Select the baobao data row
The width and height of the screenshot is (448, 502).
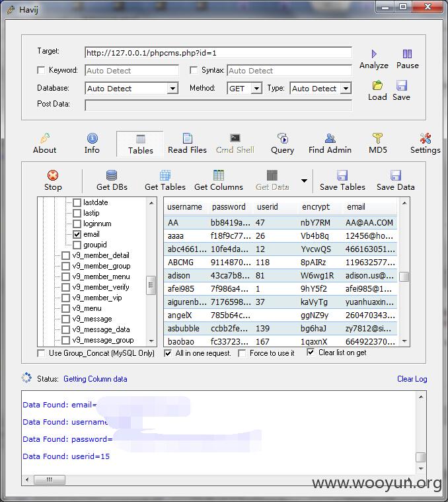[x=281, y=341]
